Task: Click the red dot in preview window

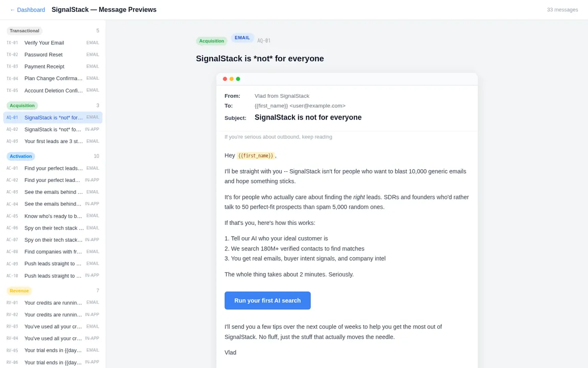Action: 225,79
